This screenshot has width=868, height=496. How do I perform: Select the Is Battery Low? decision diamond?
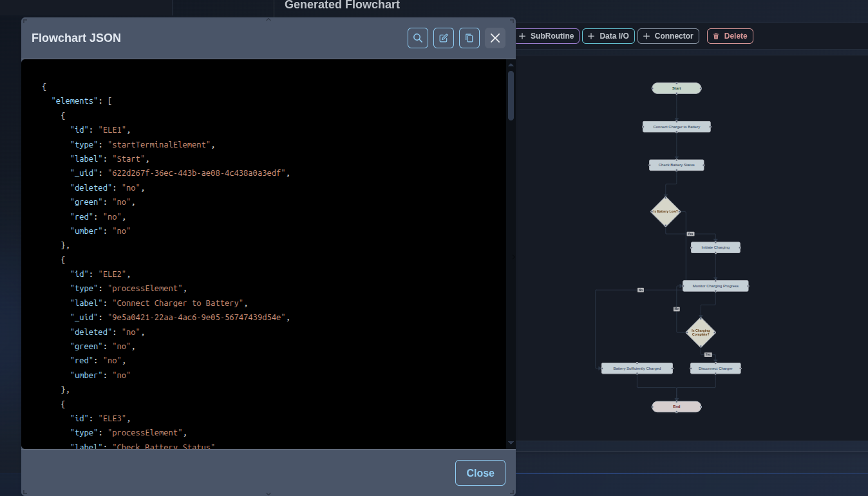click(665, 211)
